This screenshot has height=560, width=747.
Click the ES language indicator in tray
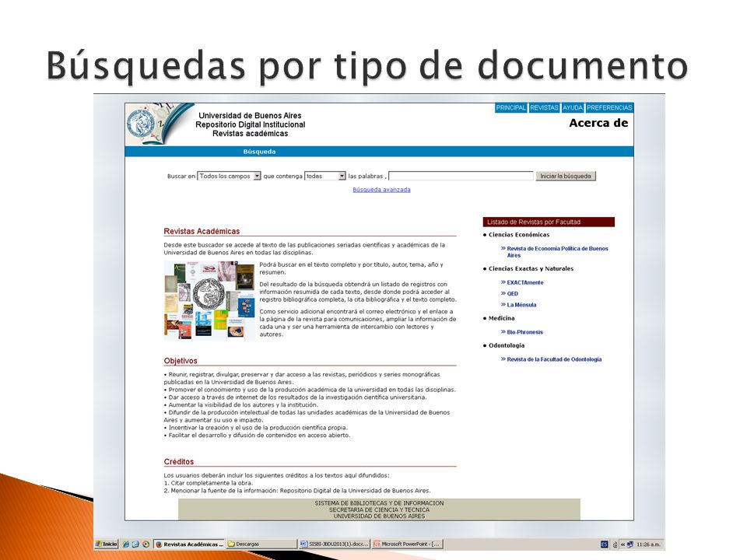[x=604, y=544]
